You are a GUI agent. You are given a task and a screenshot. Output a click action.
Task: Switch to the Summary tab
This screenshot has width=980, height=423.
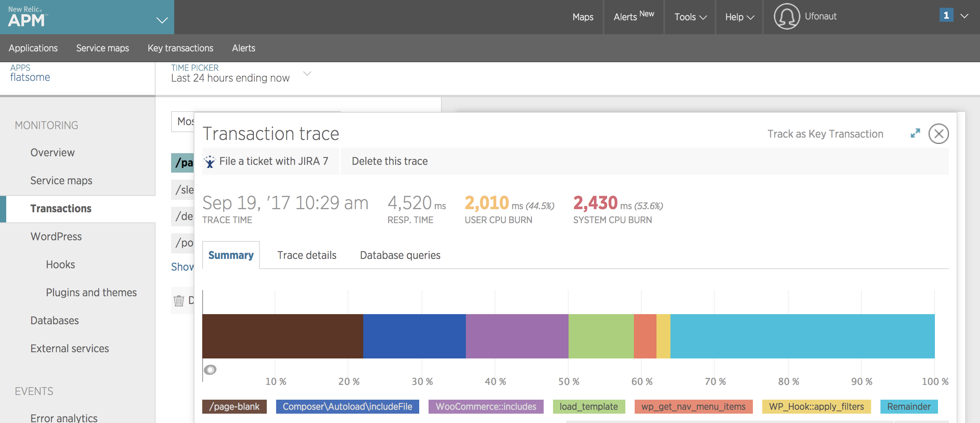coord(231,255)
